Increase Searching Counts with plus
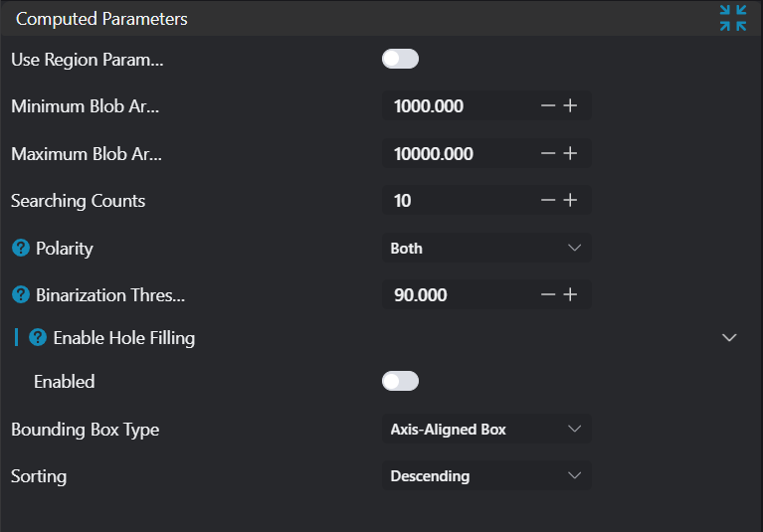This screenshot has height=532, width=763. [570, 200]
